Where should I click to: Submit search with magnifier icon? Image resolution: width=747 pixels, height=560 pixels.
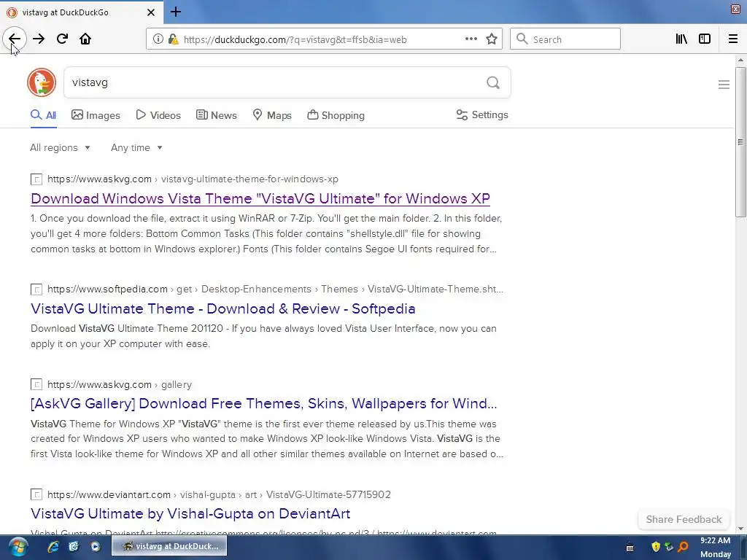coord(493,83)
